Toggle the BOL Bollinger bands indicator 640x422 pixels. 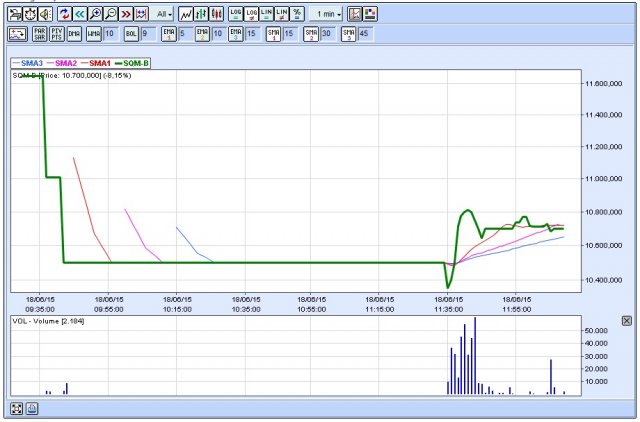click(131, 33)
